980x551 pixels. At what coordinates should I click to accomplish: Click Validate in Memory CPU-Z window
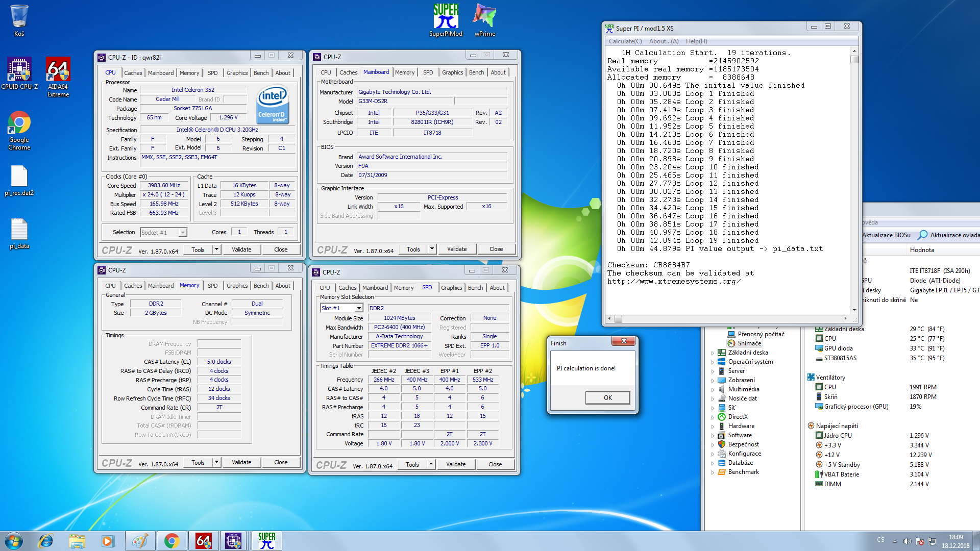pyautogui.click(x=241, y=462)
